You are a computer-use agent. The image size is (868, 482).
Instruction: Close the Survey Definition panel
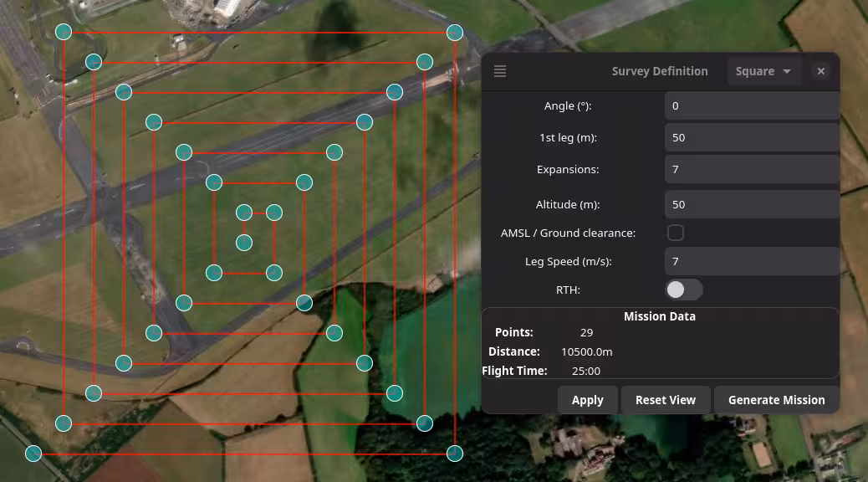[x=820, y=71]
